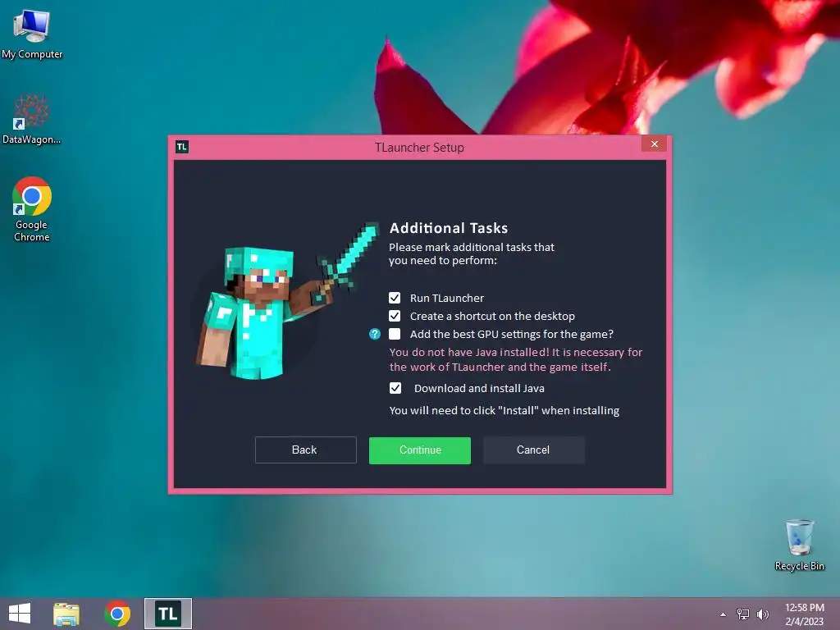The width and height of the screenshot is (840, 630).
Task: Open the network tray icon
Action: (x=743, y=614)
